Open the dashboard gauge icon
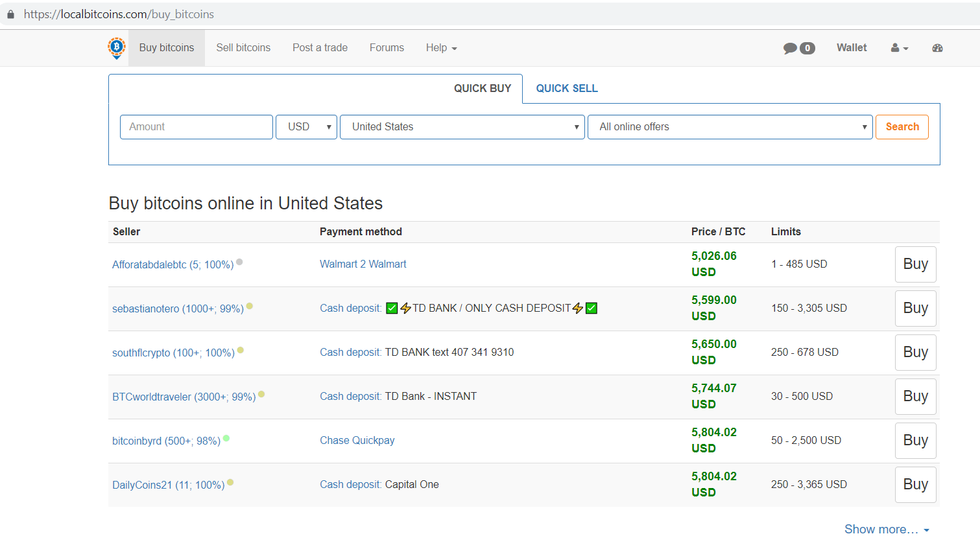980x547 pixels. coord(937,48)
